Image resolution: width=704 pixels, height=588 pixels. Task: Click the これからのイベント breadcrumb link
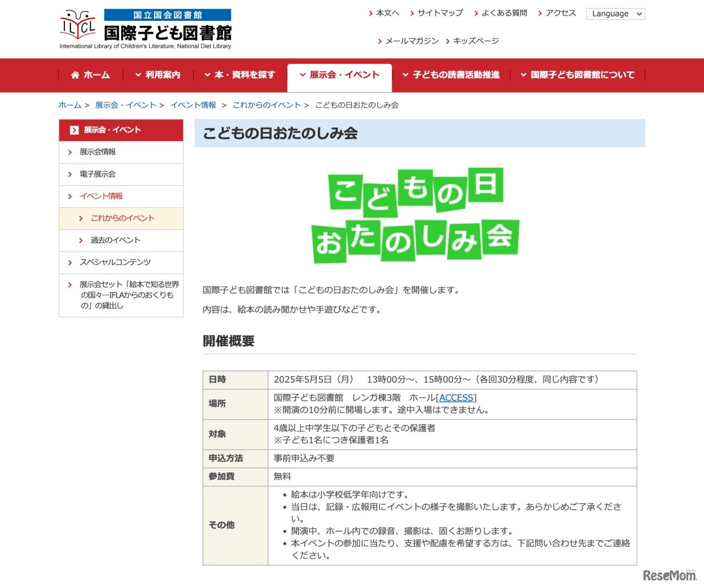pos(267,105)
